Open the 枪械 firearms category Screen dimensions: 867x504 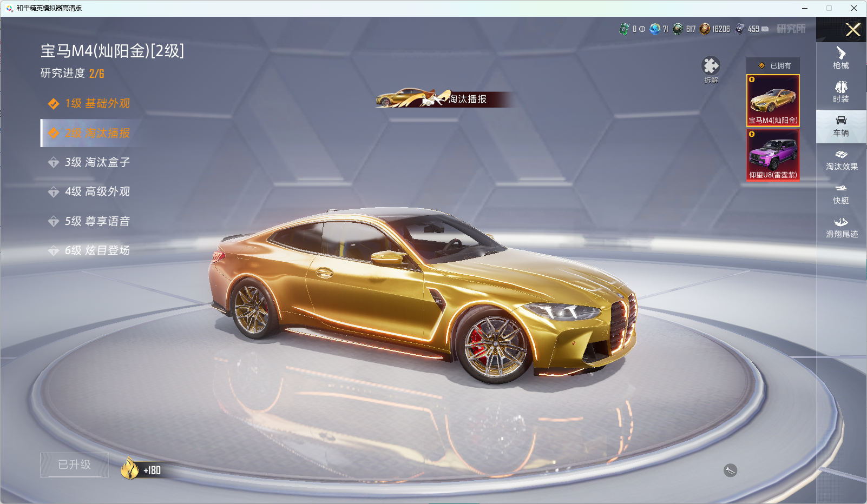pyautogui.click(x=840, y=58)
